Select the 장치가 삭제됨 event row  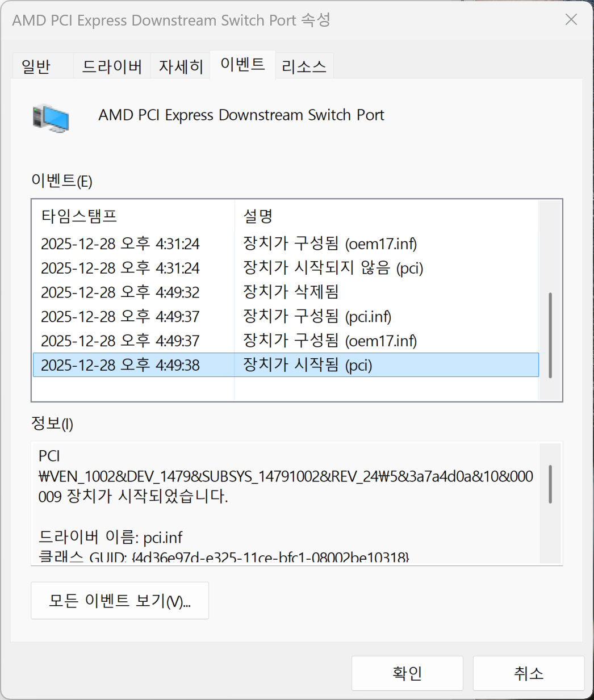(x=286, y=292)
